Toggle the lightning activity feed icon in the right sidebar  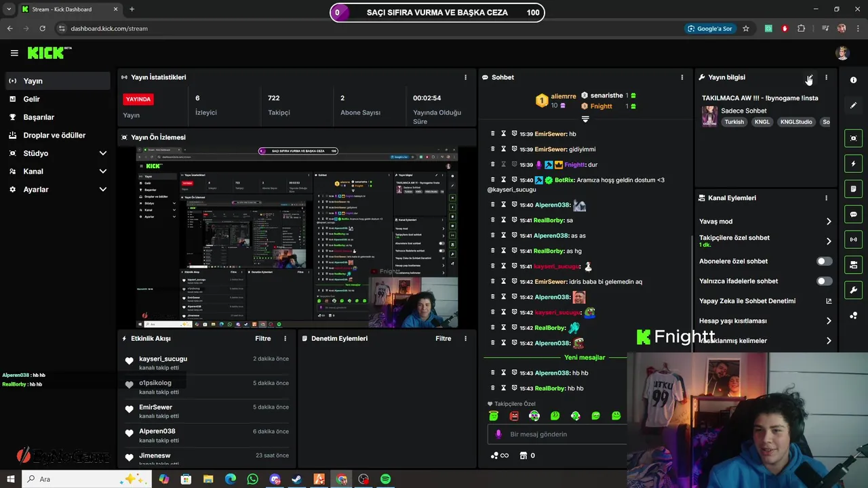853,163
